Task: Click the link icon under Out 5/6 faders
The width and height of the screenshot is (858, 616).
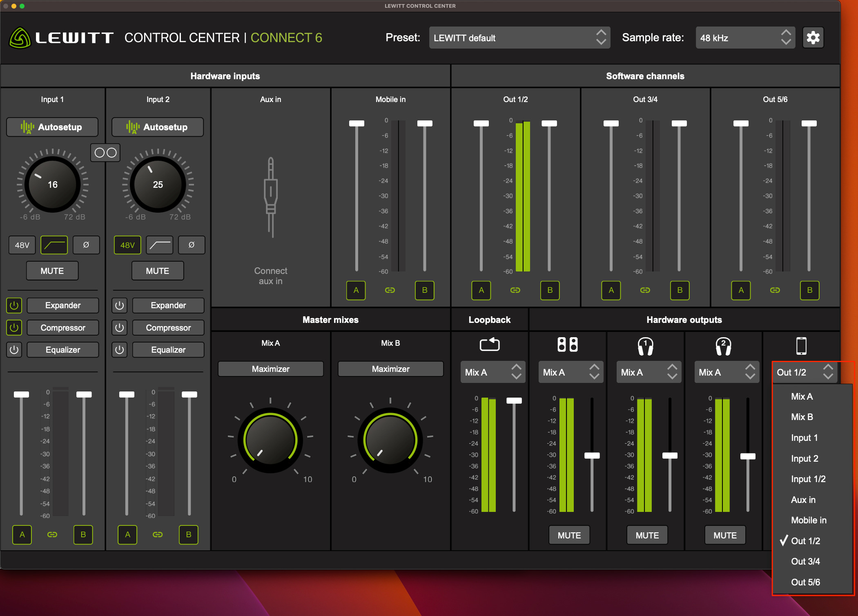Action: pyautogui.click(x=775, y=290)
